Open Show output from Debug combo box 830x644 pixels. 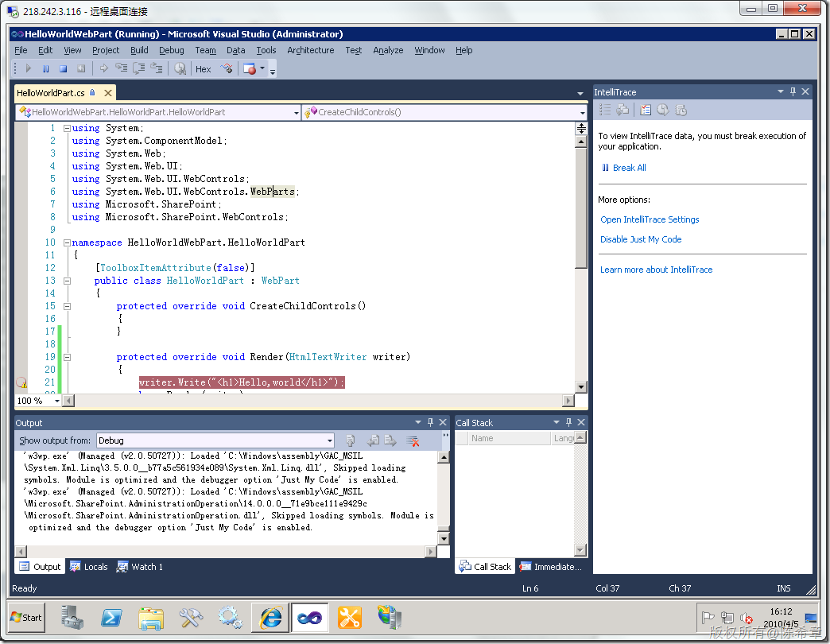pyautogui.click(x=215, y=440)
